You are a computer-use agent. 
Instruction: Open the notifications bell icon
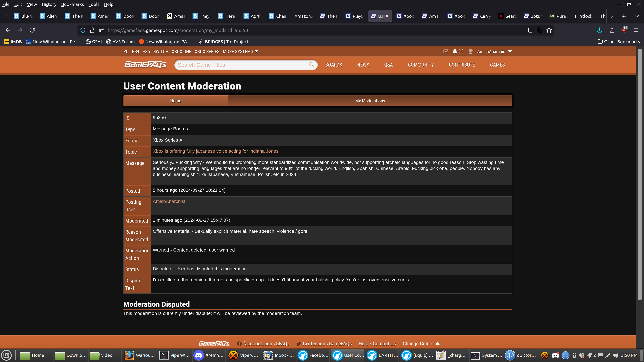click(x=455, y=51)
